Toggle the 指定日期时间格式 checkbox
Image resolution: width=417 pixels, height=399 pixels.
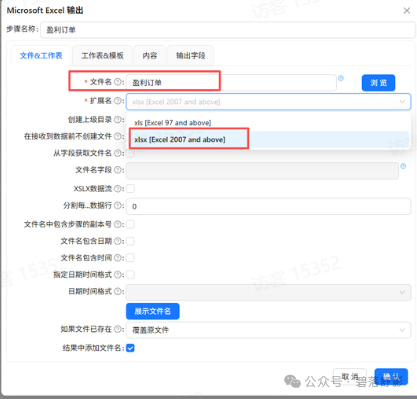point(130,275)
